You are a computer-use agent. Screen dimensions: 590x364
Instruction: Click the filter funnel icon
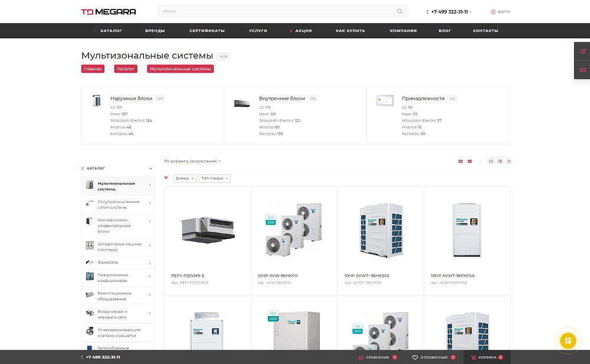(166, 178)
